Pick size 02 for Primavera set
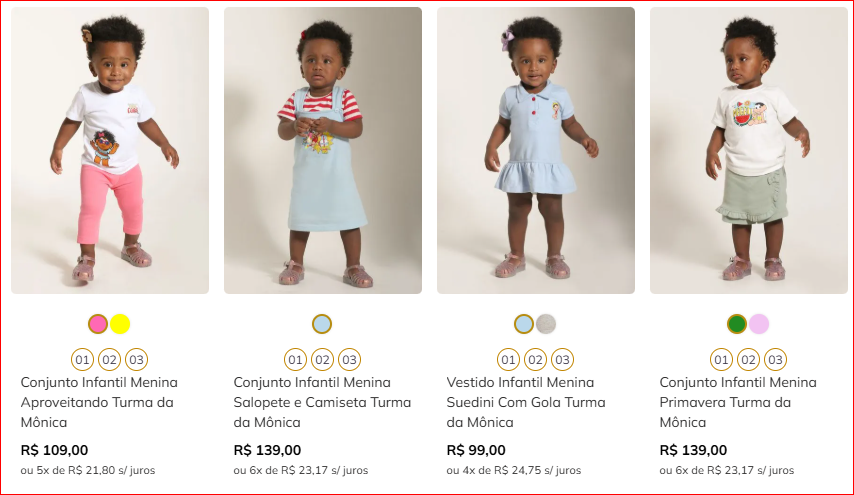This screenshot has width=854, height=495. click(x=748, y=360)
